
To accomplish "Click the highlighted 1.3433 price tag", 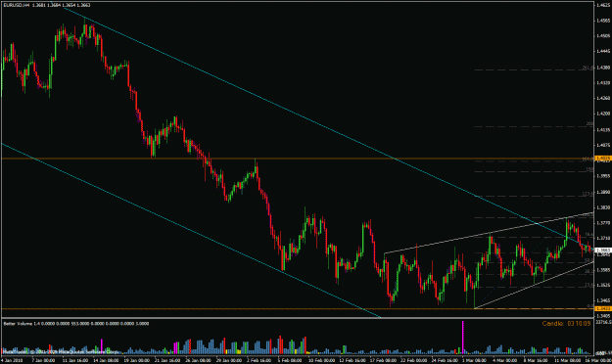I will click(603, 308).
